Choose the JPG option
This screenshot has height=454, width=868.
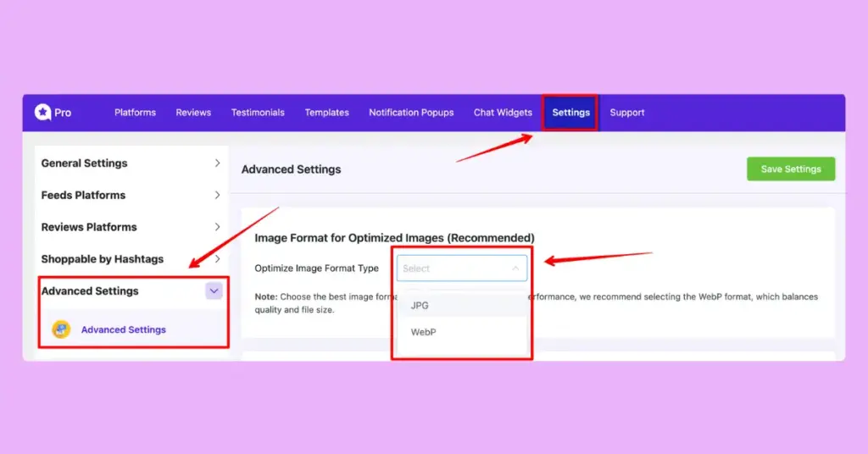462,305
